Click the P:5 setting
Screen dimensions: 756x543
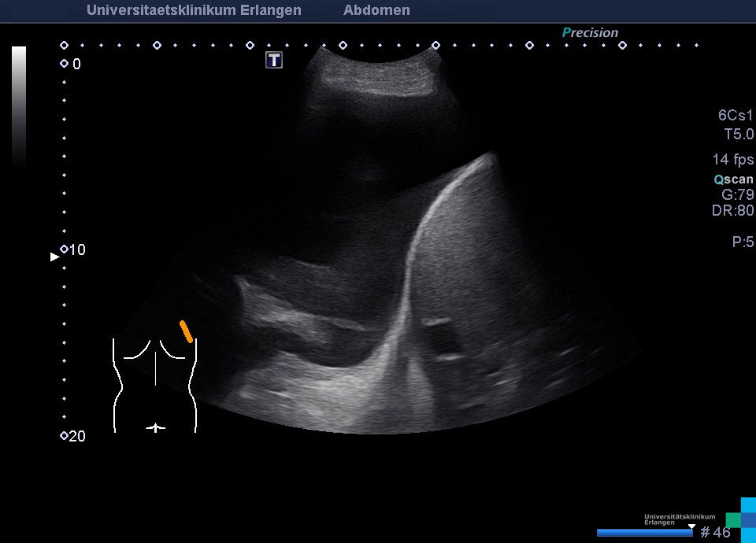tap(743, 242)
